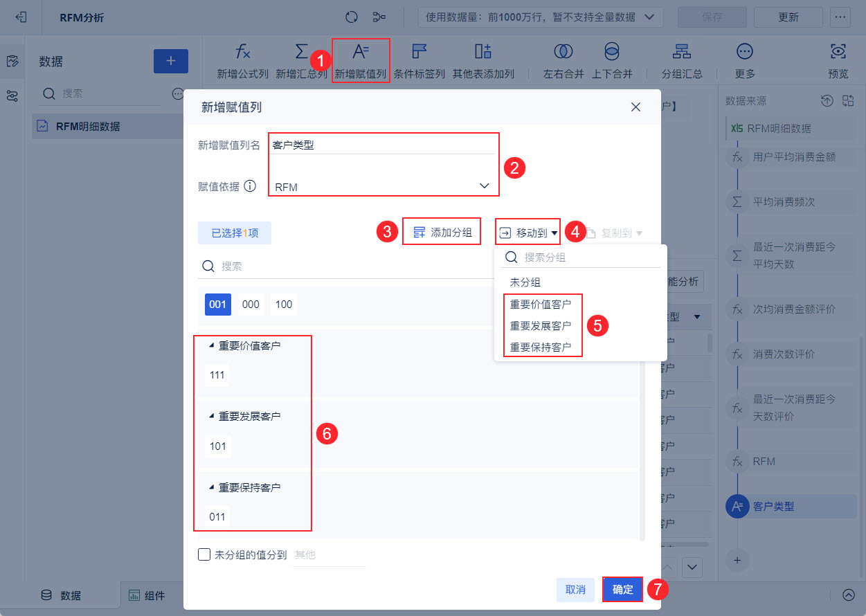Screen dimensions: 866x616
Task: Click 其他表添加列 toolbar item
Action: click(x=483, y=61)
